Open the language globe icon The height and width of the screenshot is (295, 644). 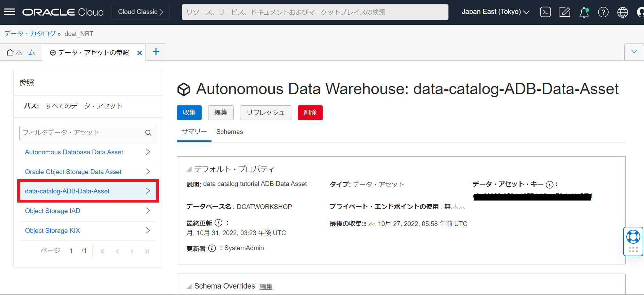point(623,12)
